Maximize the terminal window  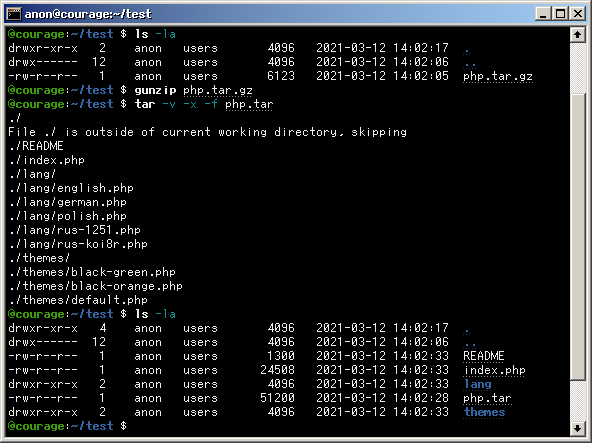[561, 14]
